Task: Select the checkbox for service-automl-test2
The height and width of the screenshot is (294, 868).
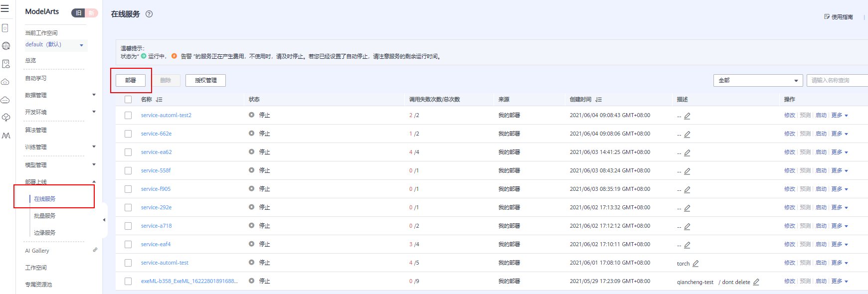Action: pos(128,115)
